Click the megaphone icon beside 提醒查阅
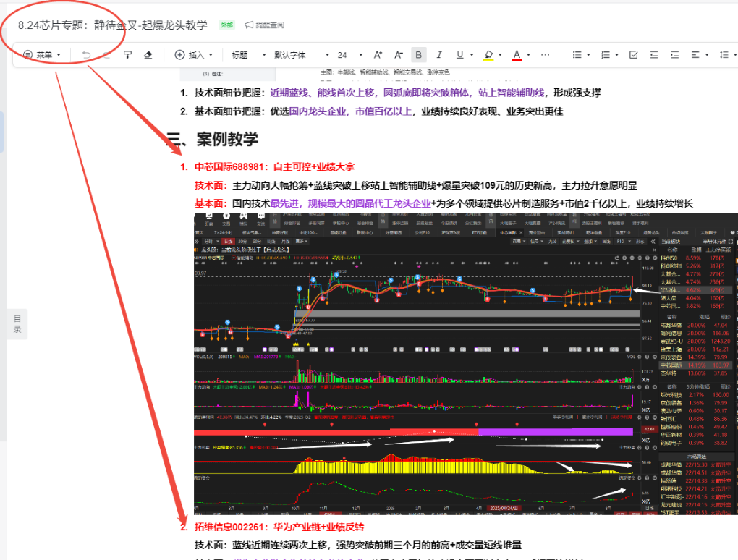Image resolution: width=738 pixels, height=560 pixels. pyautogui.click(x=249, y=25)
